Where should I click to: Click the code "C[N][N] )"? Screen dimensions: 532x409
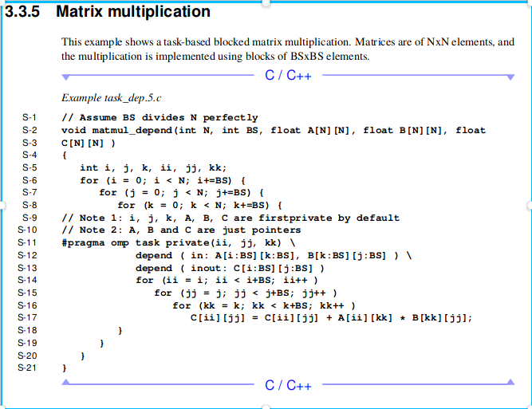click(x=89, y=144)
